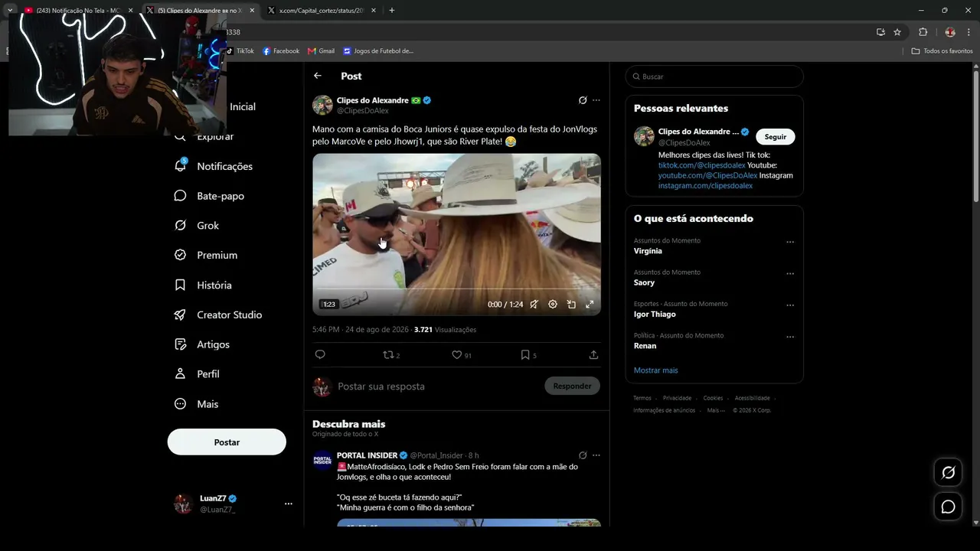980x551 pixels.
Task: Open the video in picture-in-picture mode
Action: tap(571, 304)
